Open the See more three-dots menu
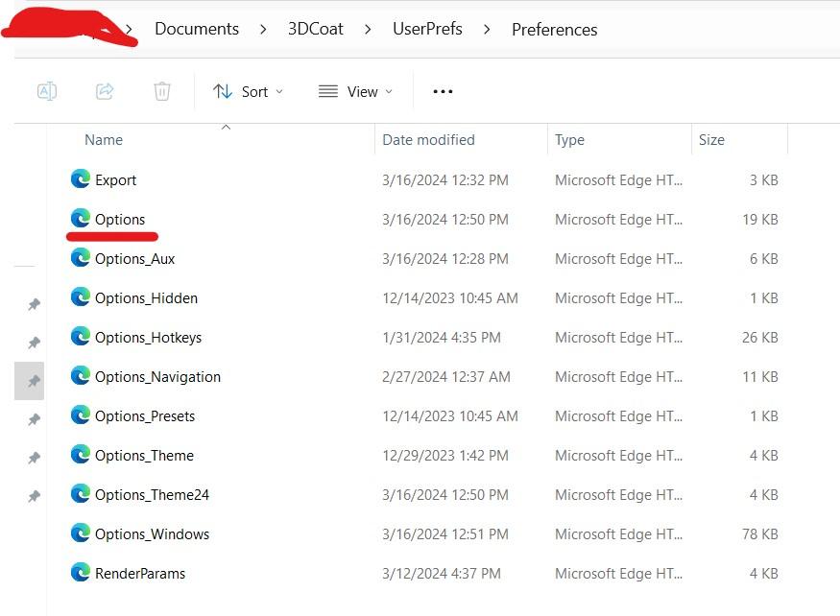The width and height of the screenshot is (840, 616). pyautogui.click(x=443, y=91)
